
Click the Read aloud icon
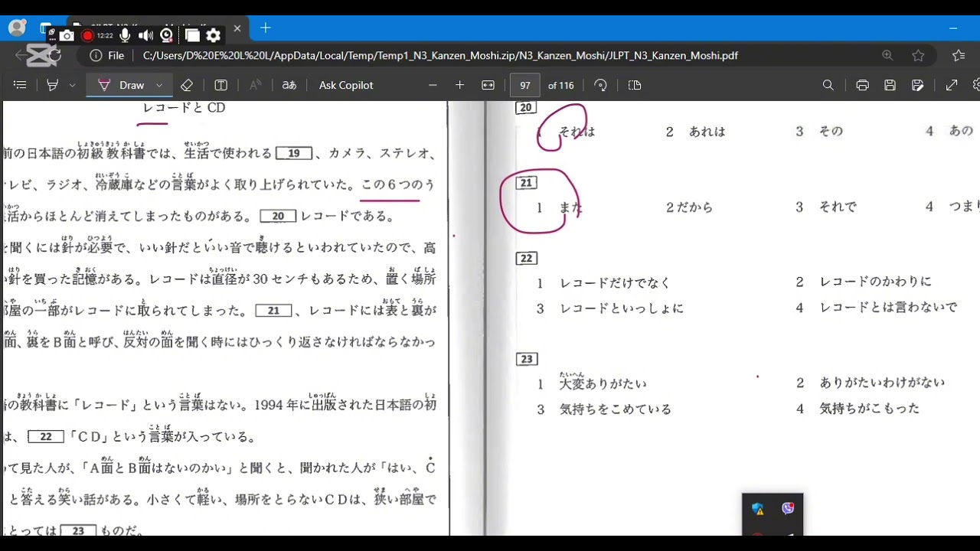point(256,85)
